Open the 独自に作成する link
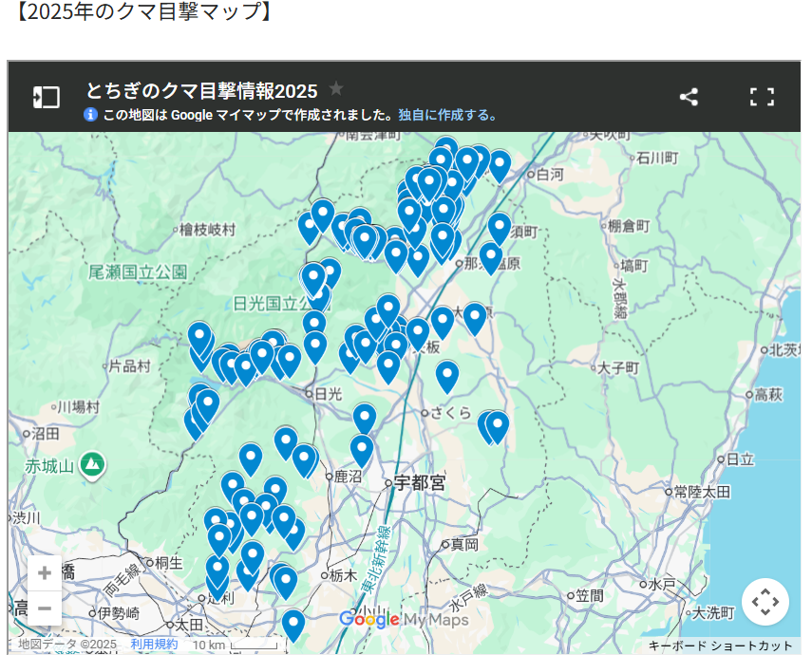This screenshot has width=812, height=655. (446, 115)
